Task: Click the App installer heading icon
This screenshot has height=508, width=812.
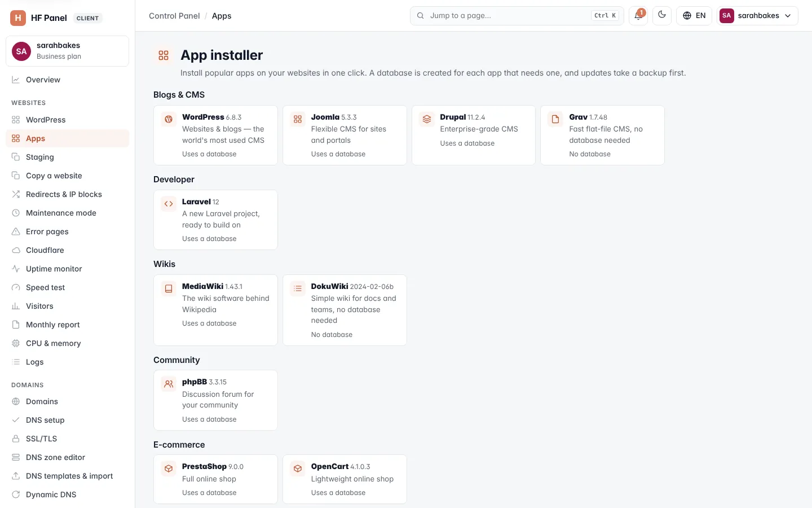Action: point(164,55)
